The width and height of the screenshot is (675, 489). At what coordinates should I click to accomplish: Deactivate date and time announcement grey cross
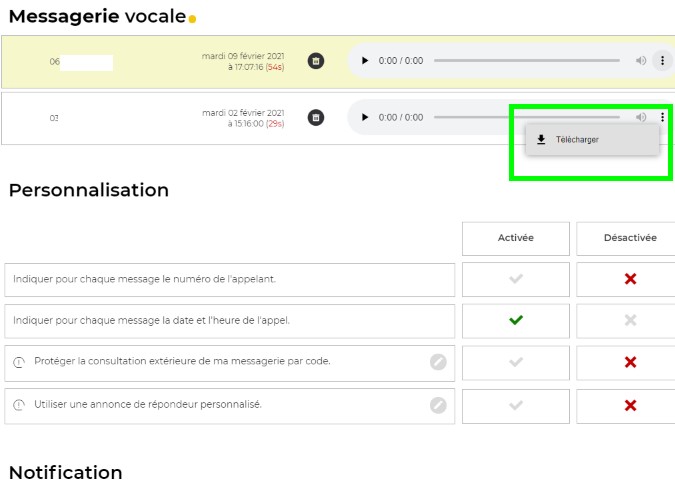click(630, 320)
